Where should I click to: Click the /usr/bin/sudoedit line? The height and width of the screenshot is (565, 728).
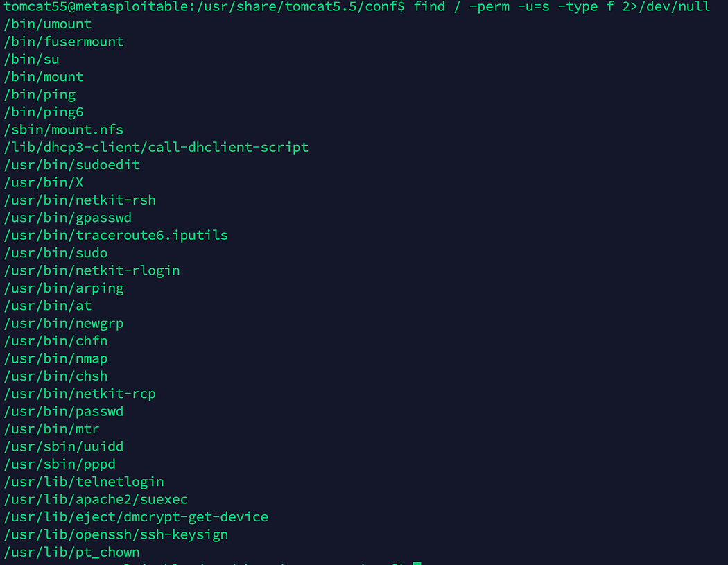71,165
